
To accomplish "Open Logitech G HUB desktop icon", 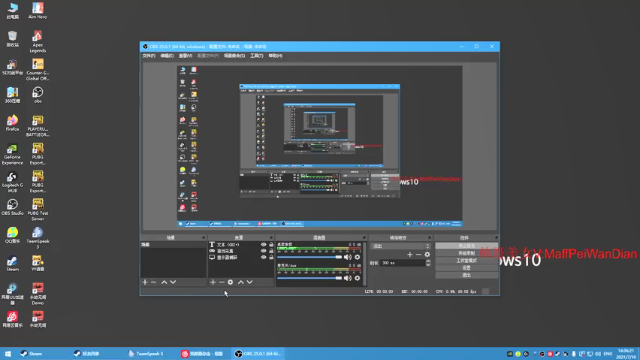I will pyautogui.click(x=12, y=182).
